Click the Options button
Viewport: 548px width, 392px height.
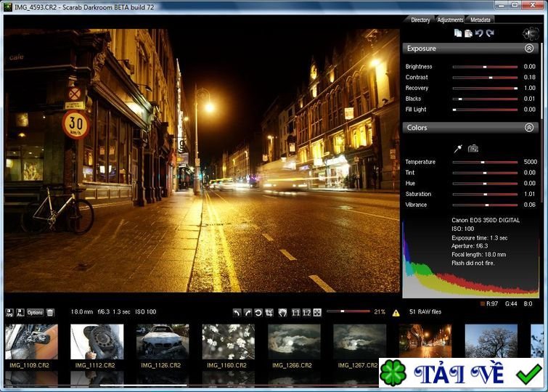coord(35,312)
